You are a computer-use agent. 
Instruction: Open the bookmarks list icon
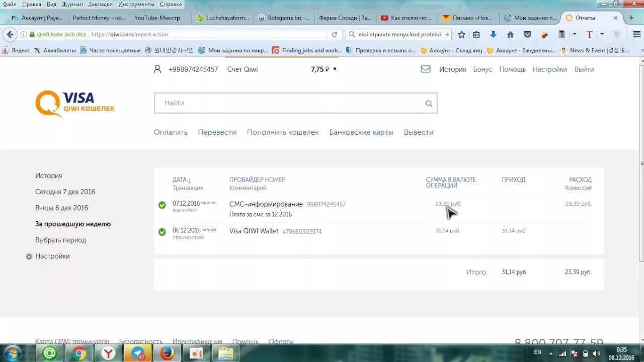click(x=476, y=35)
